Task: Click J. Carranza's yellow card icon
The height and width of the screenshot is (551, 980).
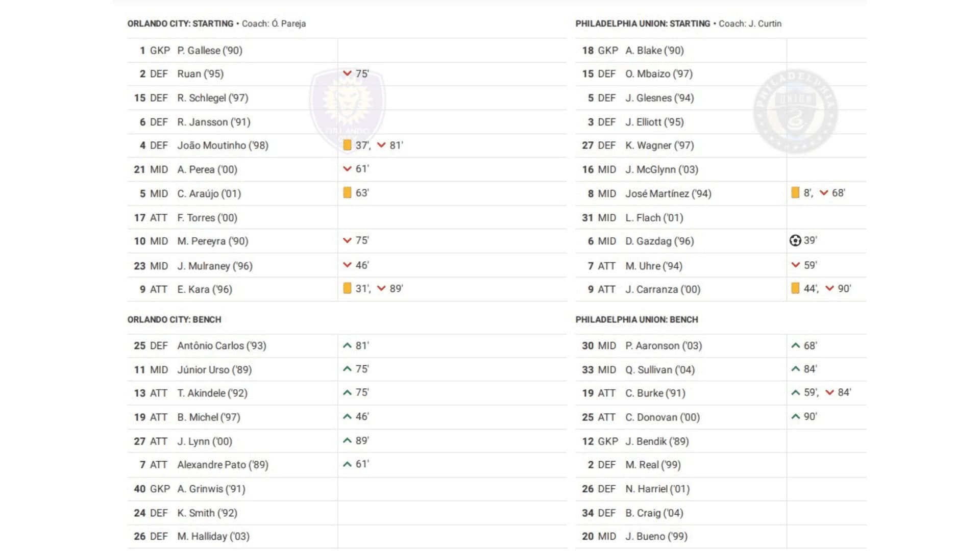Action: click(795, 288)
